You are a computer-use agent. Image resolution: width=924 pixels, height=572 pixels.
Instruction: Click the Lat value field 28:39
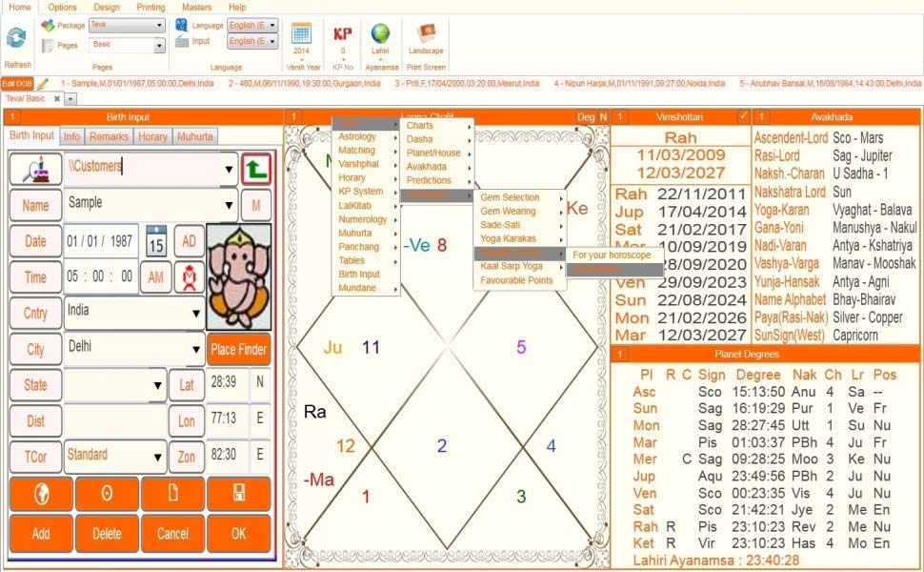(x=227, y=382)
